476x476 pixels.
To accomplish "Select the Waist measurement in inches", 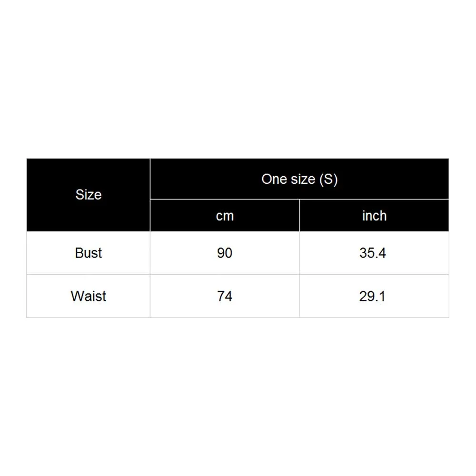I will point(373,296).
